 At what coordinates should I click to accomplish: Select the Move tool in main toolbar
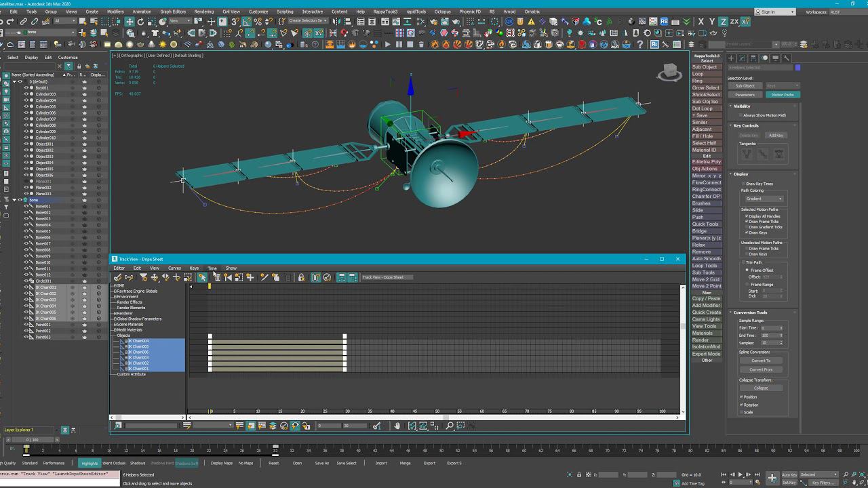coord(129,22)
